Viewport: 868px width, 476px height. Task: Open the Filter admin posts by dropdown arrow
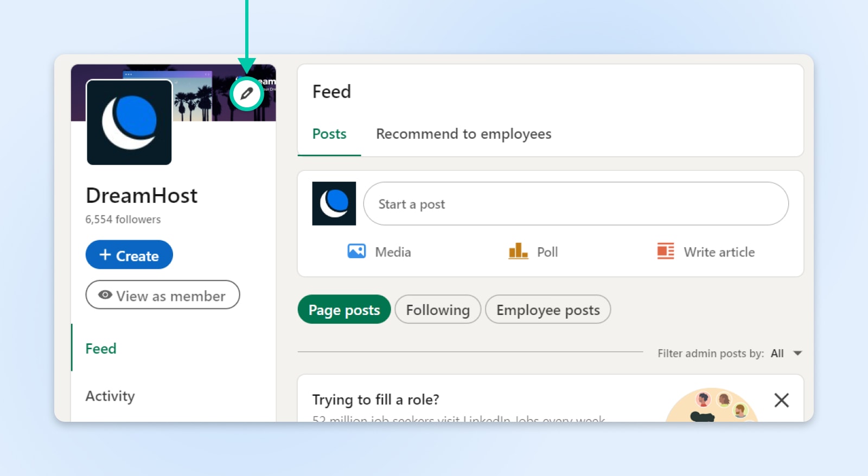(797, 353)
